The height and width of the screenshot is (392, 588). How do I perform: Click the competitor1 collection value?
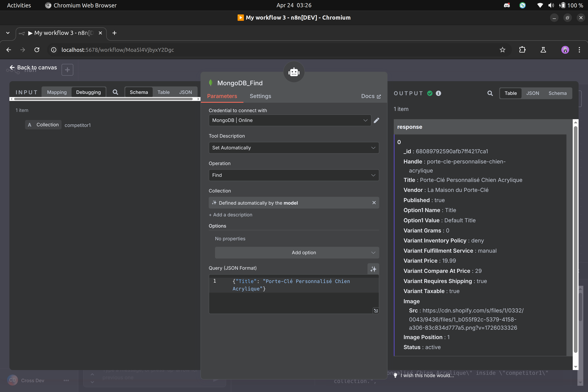77,125
